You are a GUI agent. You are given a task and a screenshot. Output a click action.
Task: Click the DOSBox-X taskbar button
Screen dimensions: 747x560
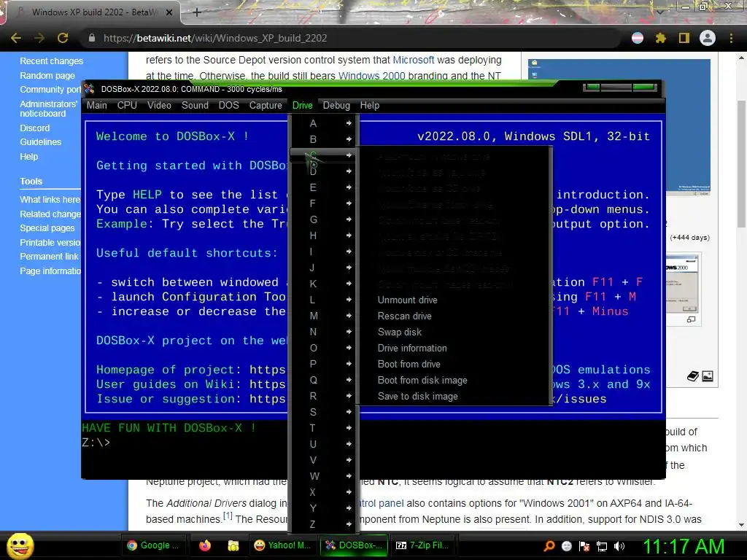pyautogui.click(x=354, y=545)
